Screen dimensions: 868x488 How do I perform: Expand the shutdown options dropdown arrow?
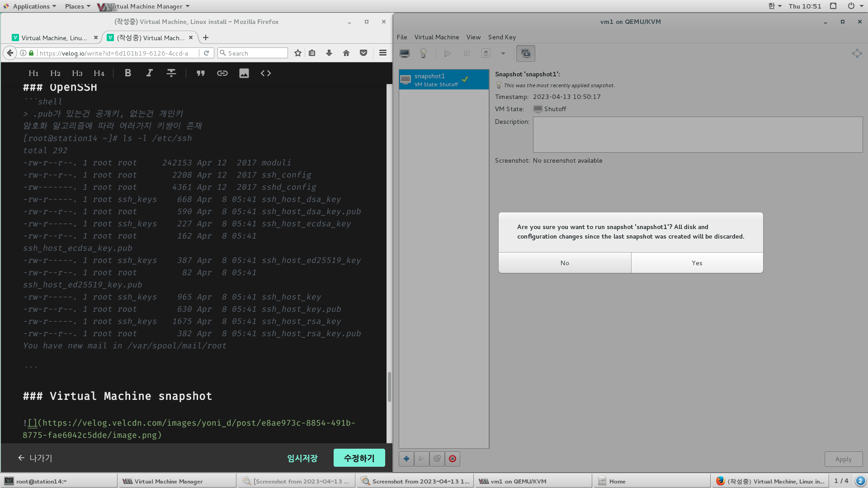coord(503,53)
